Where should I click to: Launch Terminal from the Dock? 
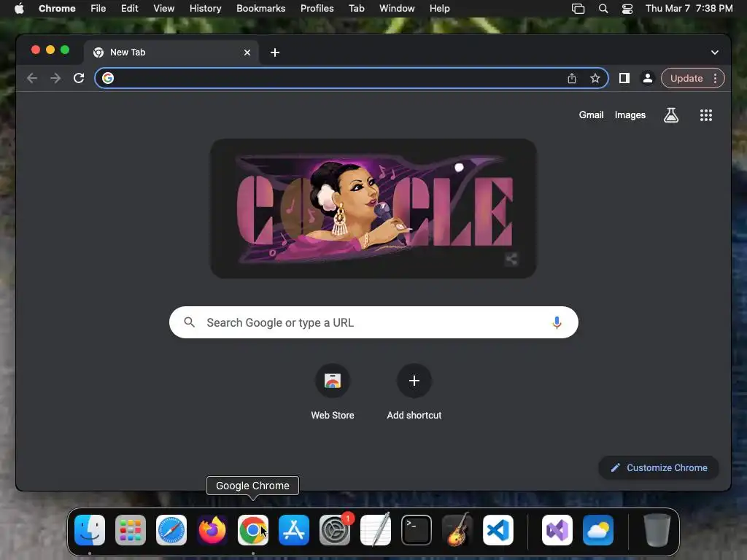click(x=417, y=530)
